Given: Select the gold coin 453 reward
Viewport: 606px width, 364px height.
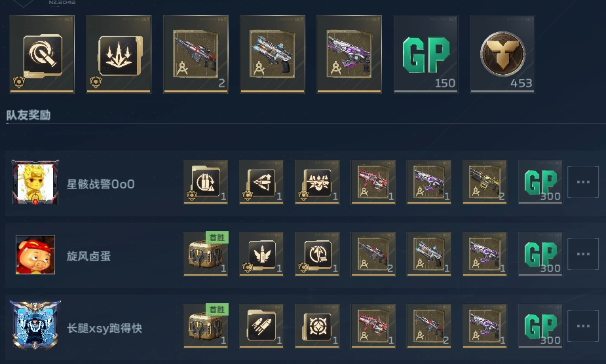Looking at the screenshot, I should tap(502, 54).
